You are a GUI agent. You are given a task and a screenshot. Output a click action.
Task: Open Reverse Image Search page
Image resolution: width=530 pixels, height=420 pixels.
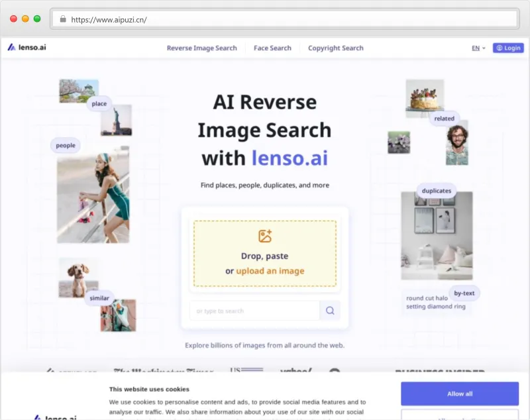(x=202, y=48)
